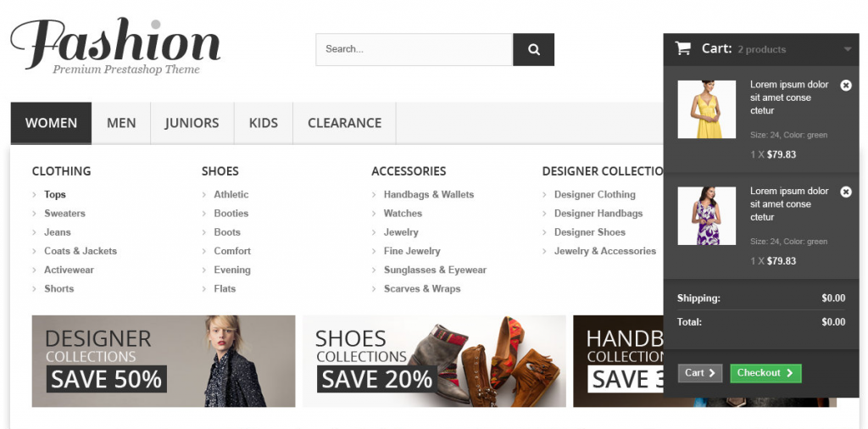Click the chevron arrow beside Athletic
The image size is (868, 429).
[x=204, y=194]
